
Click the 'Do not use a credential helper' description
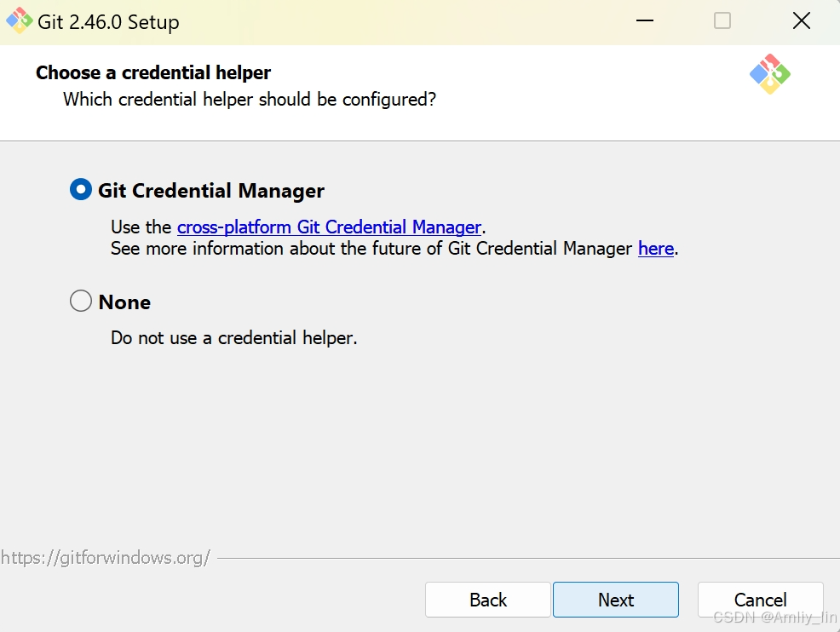[x=233, y=338]
